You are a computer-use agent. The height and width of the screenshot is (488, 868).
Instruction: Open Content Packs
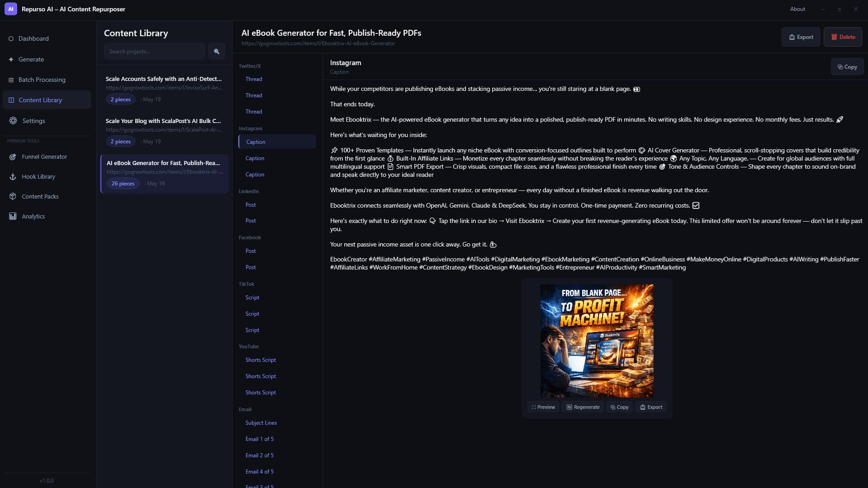coord(47,197)
